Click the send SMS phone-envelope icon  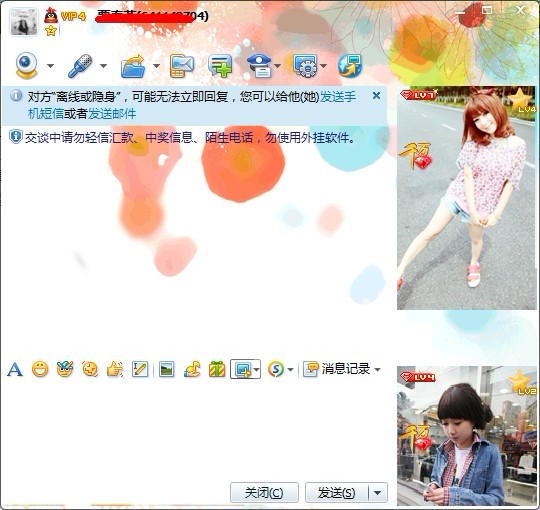coord(182,66)
